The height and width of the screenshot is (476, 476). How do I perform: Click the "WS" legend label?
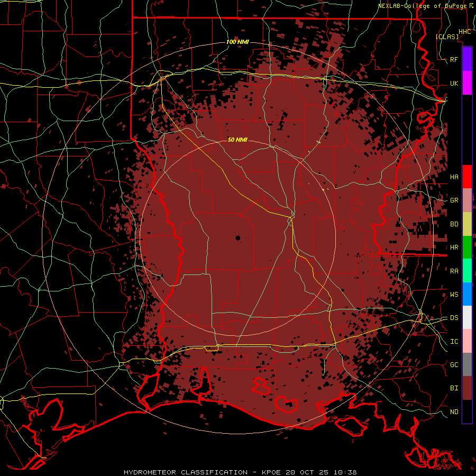pos(454,294)
